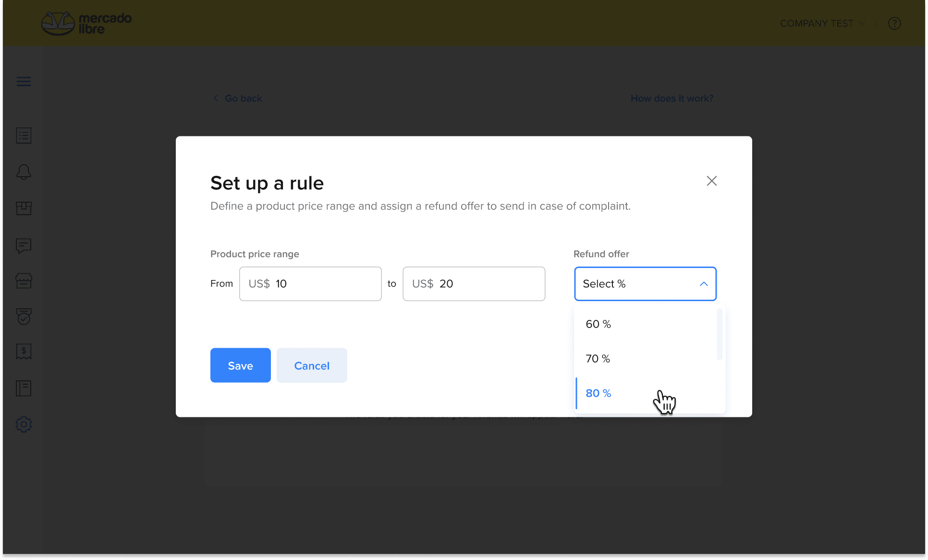Image resolution: width=928 pixels, height=560 pixels.
Task: Click the upper price limit field
Action: click(x=474, y=284)
